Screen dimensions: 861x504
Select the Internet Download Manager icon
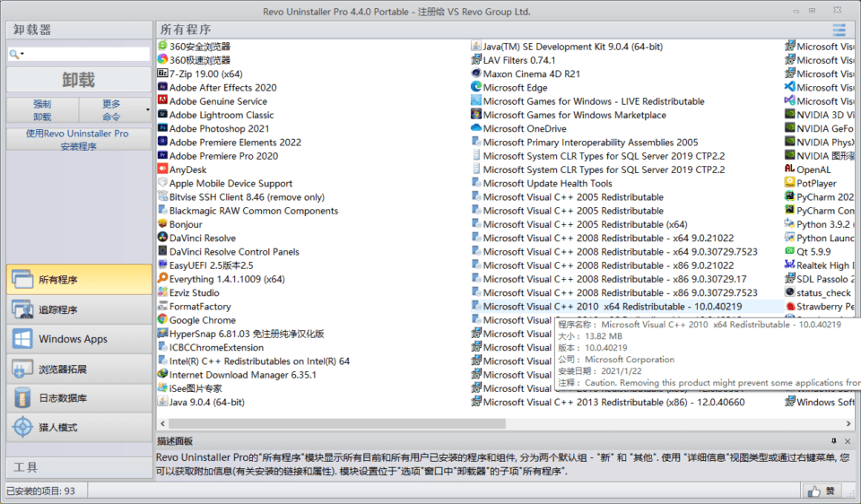(x=162, y=375)
